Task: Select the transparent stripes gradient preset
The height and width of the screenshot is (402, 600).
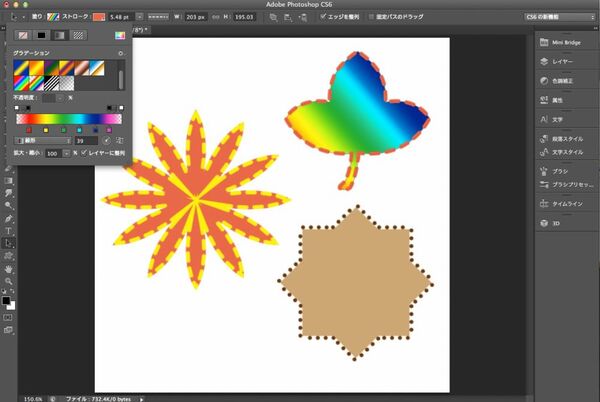Action: point(51,83)
